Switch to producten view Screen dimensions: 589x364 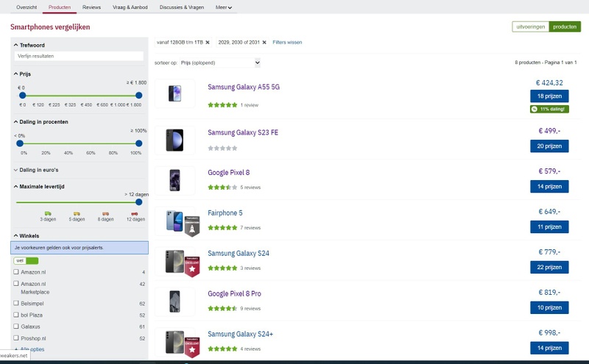[x=565, y=26]
